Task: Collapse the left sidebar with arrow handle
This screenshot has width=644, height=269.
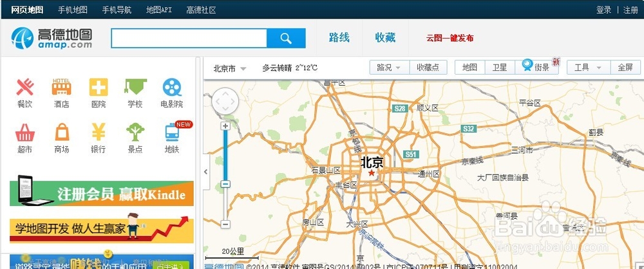Action: click(x=206, y=172)
